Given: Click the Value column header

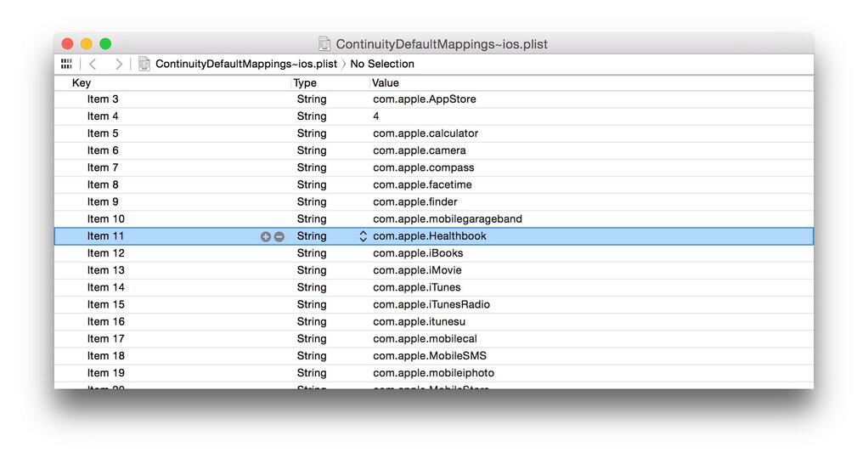Looking at the screenshot, I should click(386, 82).
